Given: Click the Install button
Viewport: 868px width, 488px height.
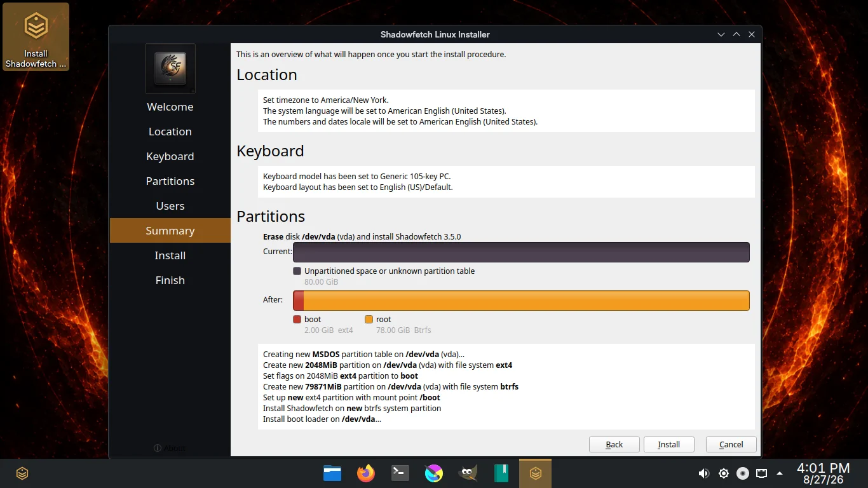Looking at the screenshot, I should pos(668,444).
